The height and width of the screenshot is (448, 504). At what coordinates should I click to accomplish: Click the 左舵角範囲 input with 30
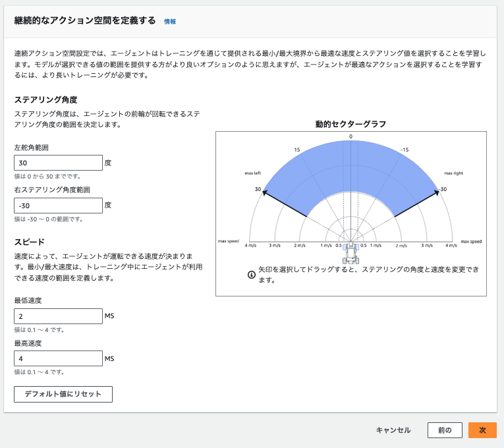tap(58, 163)
